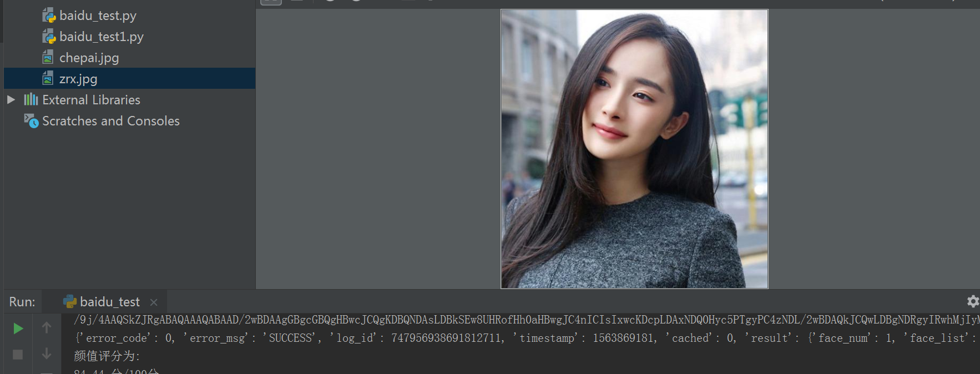Click the up arrow in the Run panel
The image size is (980, 374).
tap(47, 328)
